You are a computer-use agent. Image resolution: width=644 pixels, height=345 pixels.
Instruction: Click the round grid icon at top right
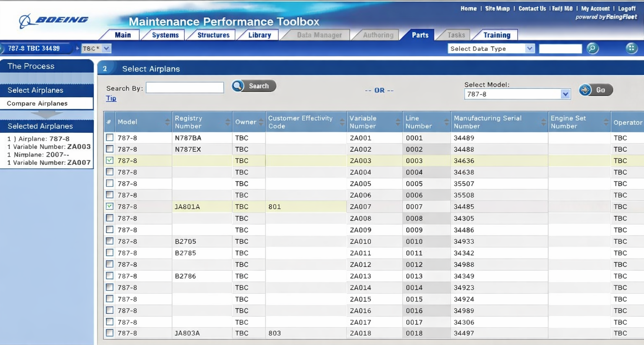(x=631, y=48)
